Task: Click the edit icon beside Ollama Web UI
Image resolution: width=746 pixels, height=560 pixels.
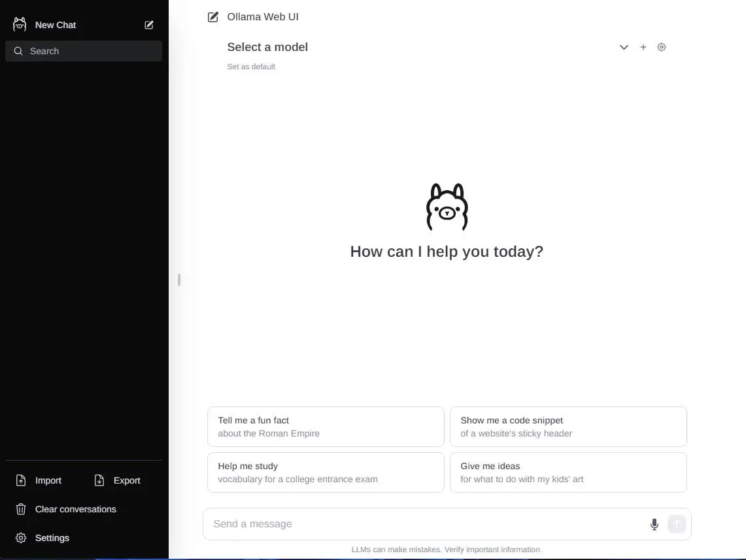Action: [213, 17]
